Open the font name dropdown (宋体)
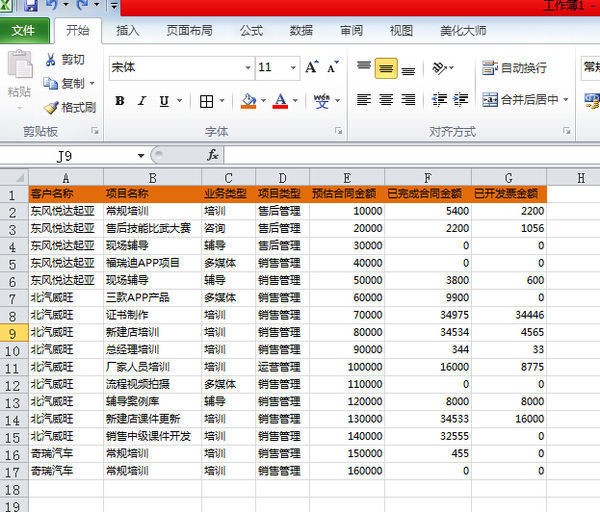Image resolution: width=600 pixels, height=512 pixels. click(x=248, y=68)
